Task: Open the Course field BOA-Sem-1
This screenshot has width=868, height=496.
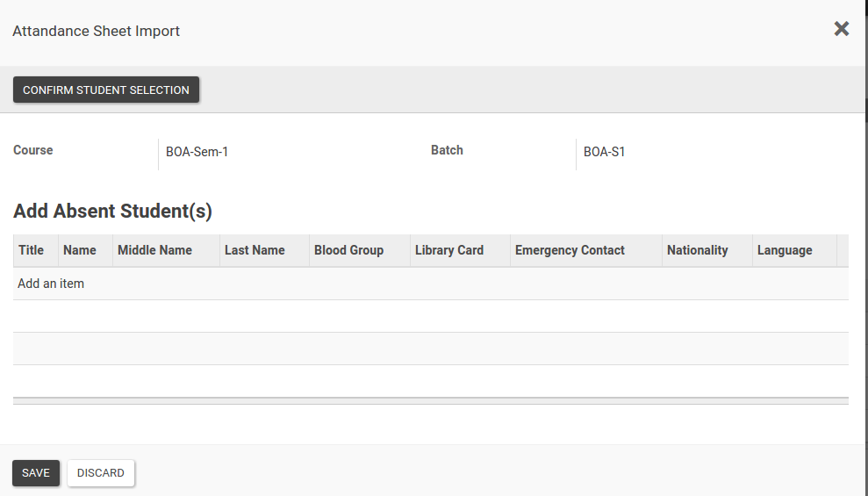Action: (197, 152)
